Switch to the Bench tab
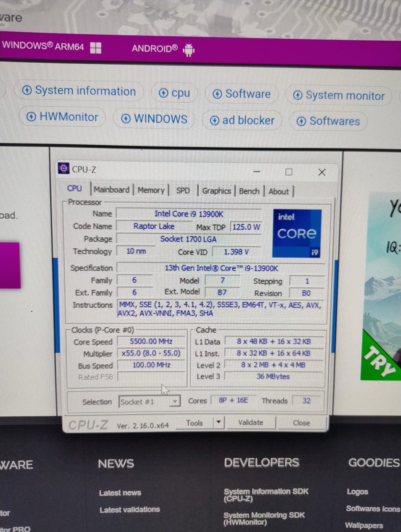This screenshot has height=532, width=401. click(249, 191)
